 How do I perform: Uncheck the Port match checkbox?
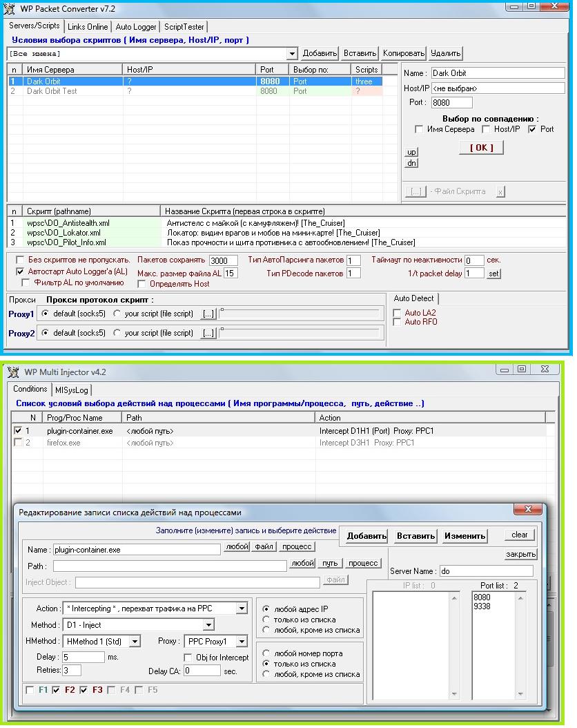pos(532,130)
